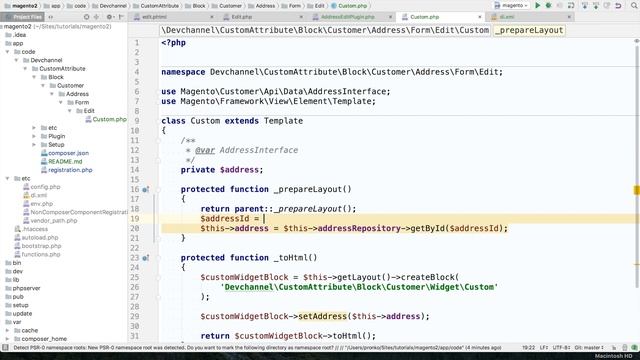Click collapse all icon in Project panel

97,17
